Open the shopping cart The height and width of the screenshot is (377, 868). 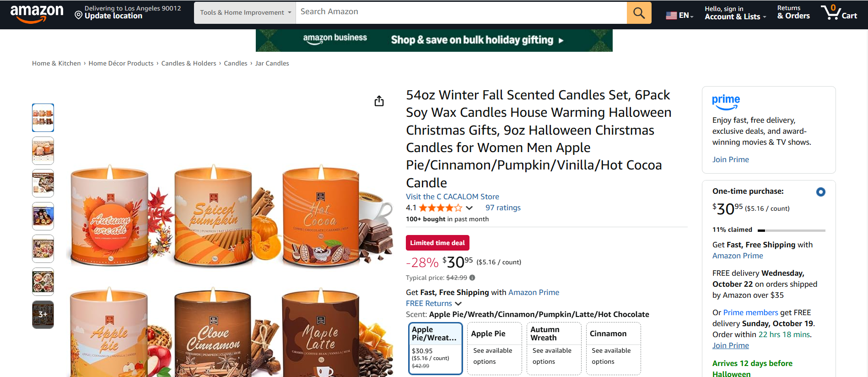[x=839, y=12]
